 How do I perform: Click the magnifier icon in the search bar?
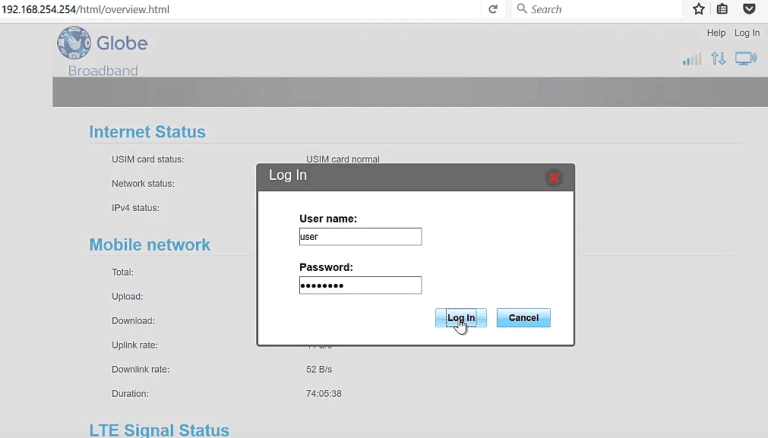pos(522,9)
